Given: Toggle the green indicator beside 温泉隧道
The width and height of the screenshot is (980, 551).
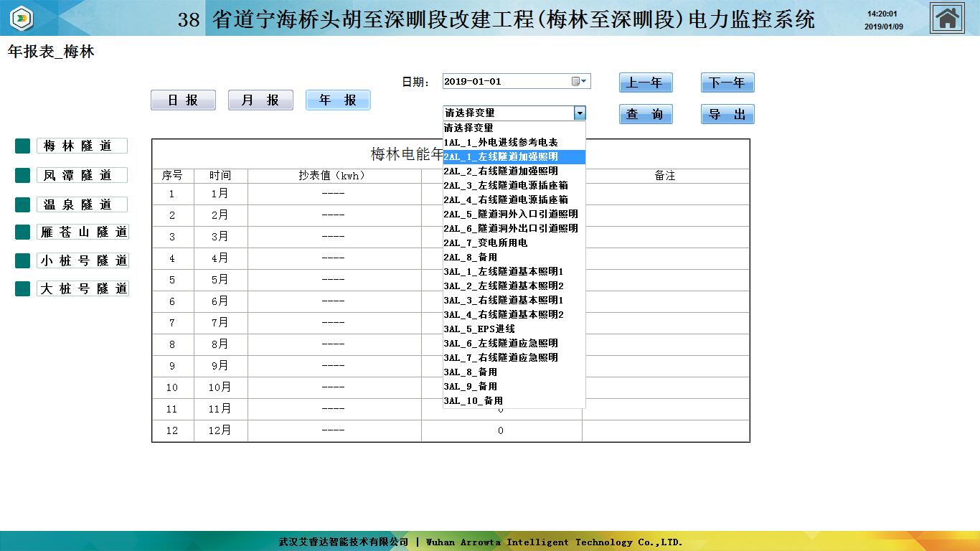Looking at the screenshot, I should coord(23,205).
